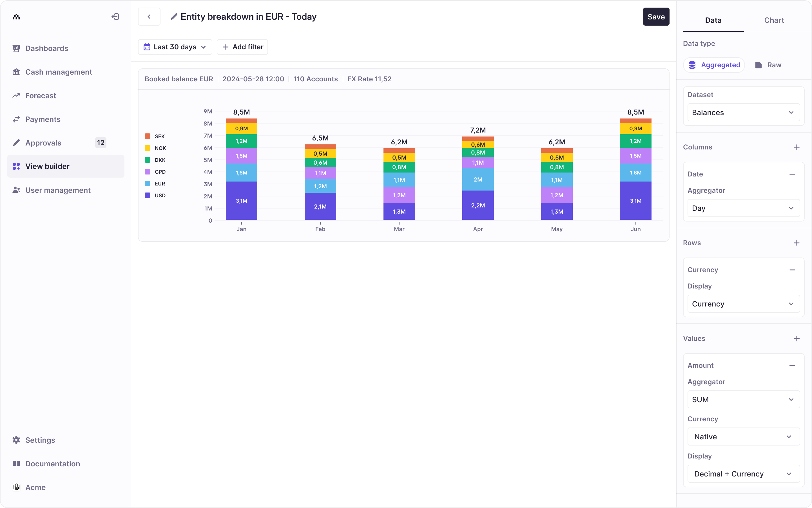Open the Decimal + Currency display dropdown
The height and width of the screenshot is (508, 812).
(x=743, y=474)
